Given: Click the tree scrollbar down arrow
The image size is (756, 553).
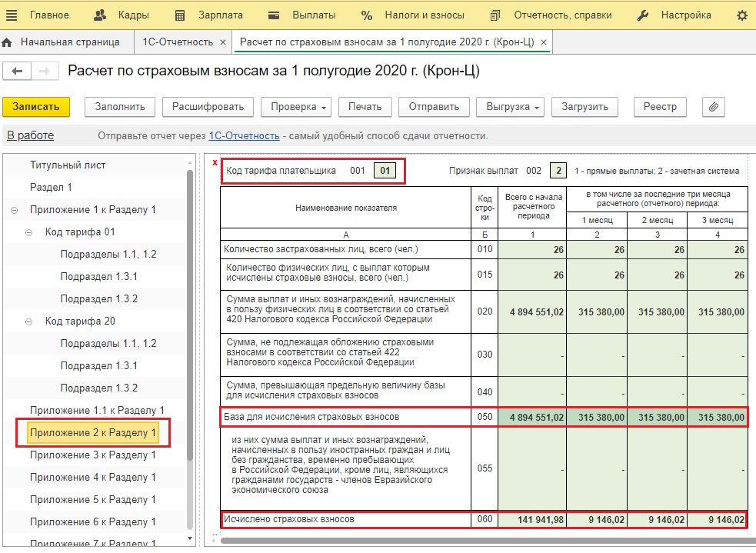Looking at the screenshot, I should click(190, 538).
